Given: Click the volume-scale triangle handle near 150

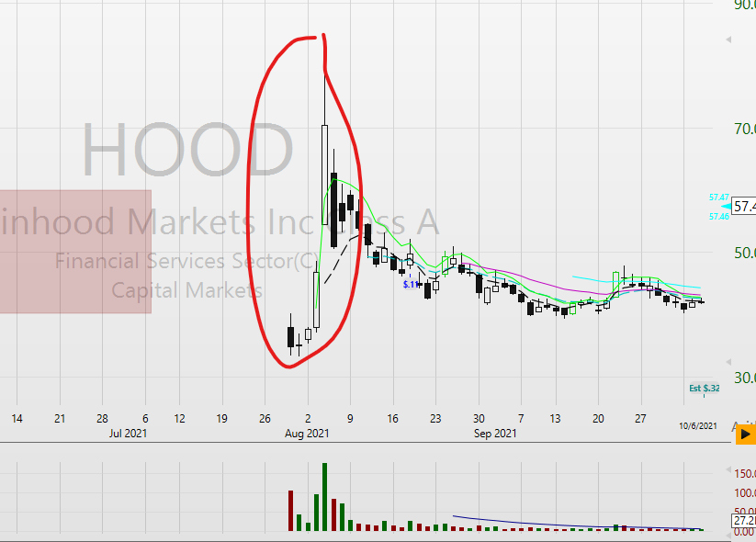Looking at the screenshot, I should coord(728,469).
